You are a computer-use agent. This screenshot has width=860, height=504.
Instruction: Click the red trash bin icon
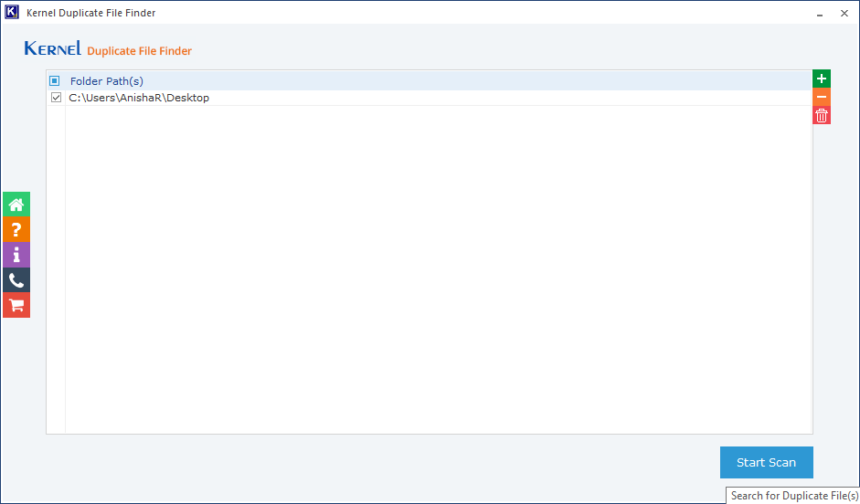pyautogui.click(x=821, y=115)
